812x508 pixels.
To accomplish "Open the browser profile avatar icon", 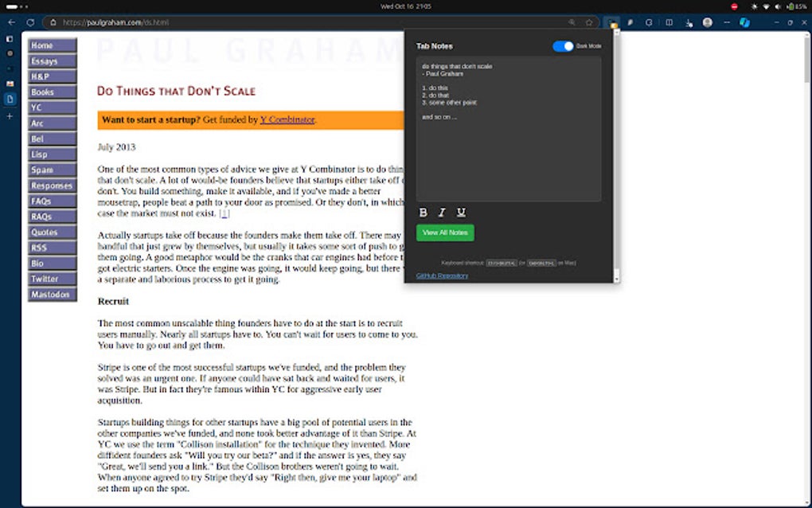I will click(x=707, y=22).
